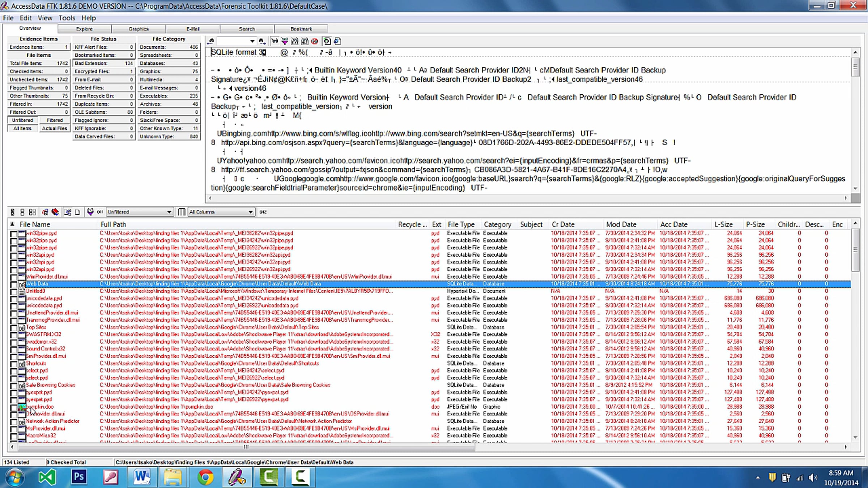Check the box for the Shortcuts row
The image size is (868, 488).
[13, 364]
